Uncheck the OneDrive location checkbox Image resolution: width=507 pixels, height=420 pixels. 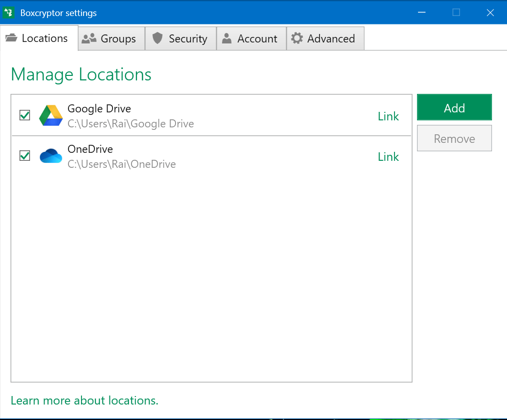pos(25,155)
